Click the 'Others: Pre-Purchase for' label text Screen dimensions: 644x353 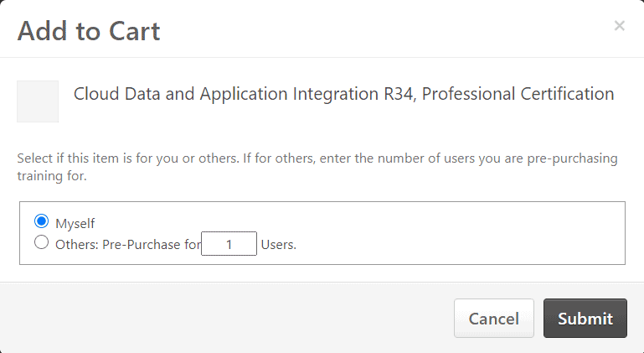pos(128,244)
